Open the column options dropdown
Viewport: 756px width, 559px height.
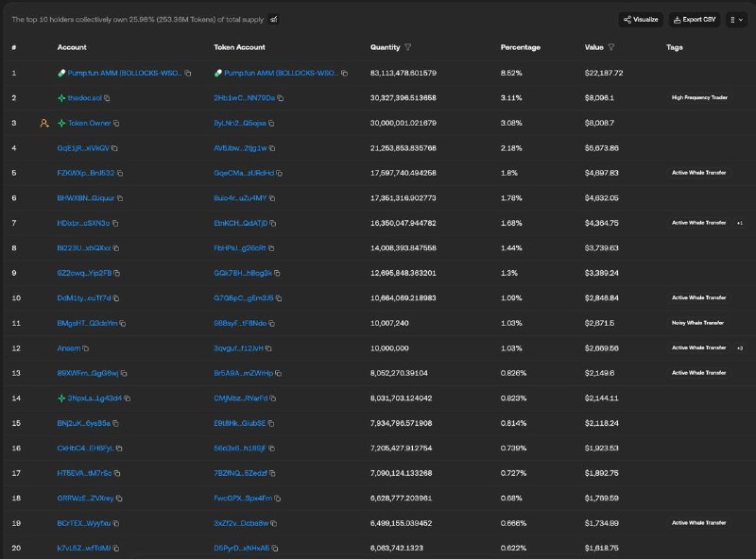(x=736, y=20)
